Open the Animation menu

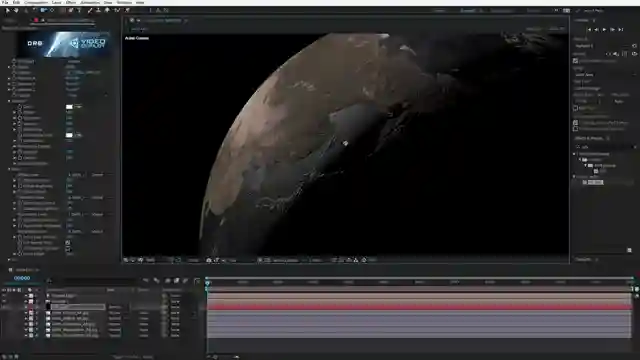coord(90,2)
